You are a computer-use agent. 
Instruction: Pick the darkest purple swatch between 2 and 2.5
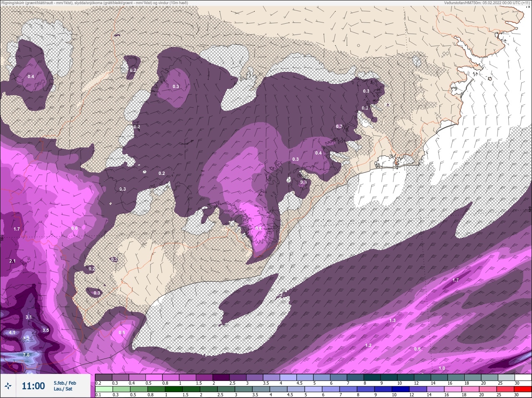tap(221, 377)
